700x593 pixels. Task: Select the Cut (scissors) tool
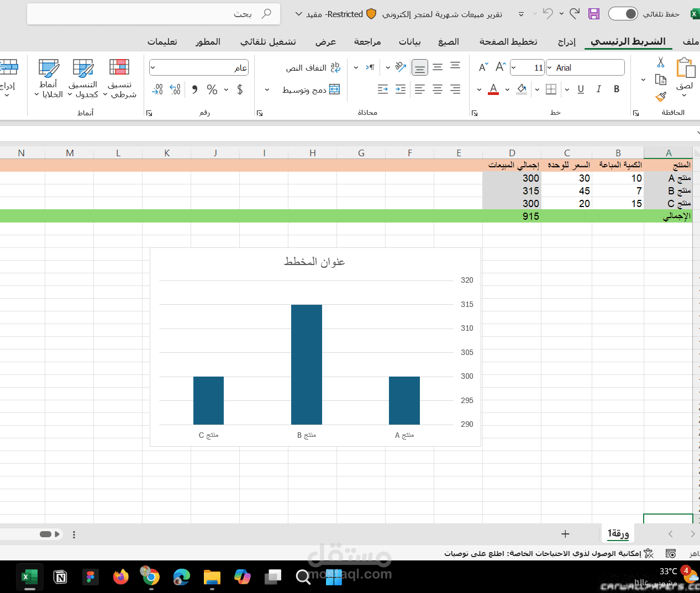tap(661, 62)
